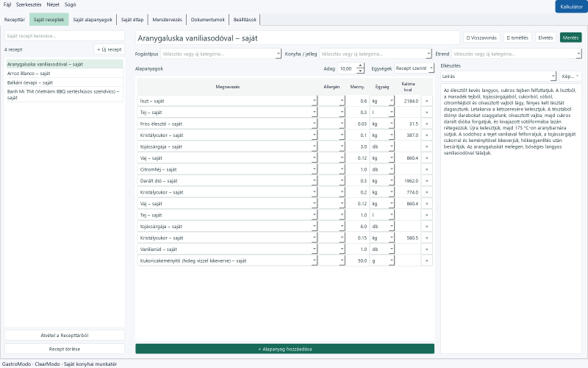The width and height of the screenshot is (588, 368).
Task: Switch to the Recepttár tab
Action: (x=15, y=20)
